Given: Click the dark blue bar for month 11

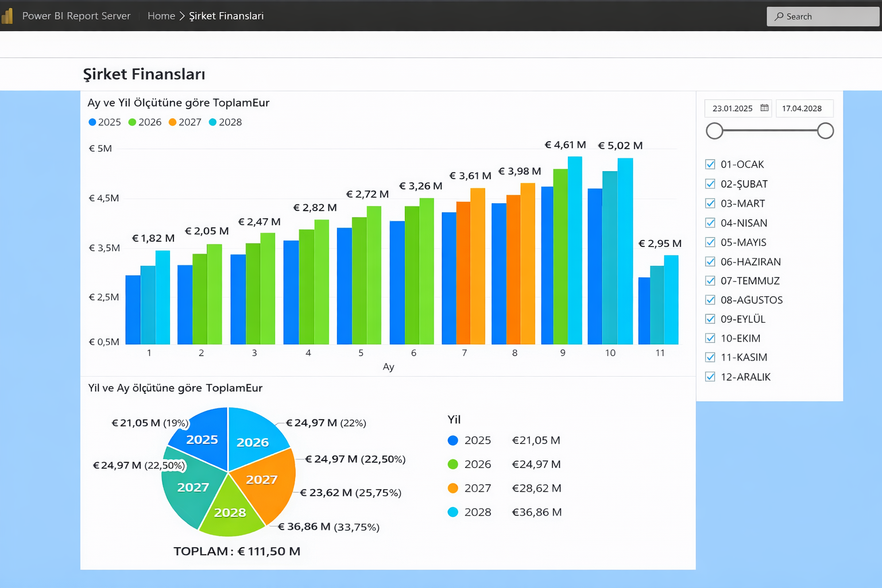Looking at the screenshot, I should point(644,311).
